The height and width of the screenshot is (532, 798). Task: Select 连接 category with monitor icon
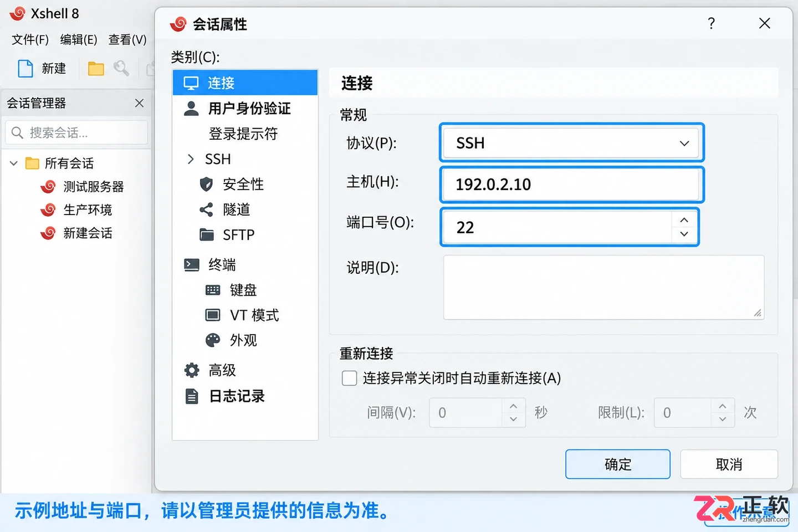(x=245, y=83)
